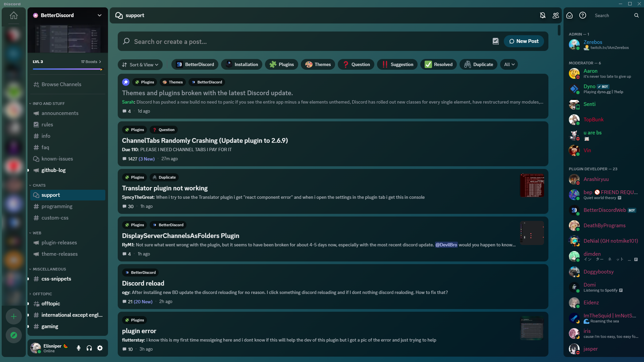The width and height of the screenshot is (644, 362).
Task: Open notification settings bell icon
Action: 543,15
